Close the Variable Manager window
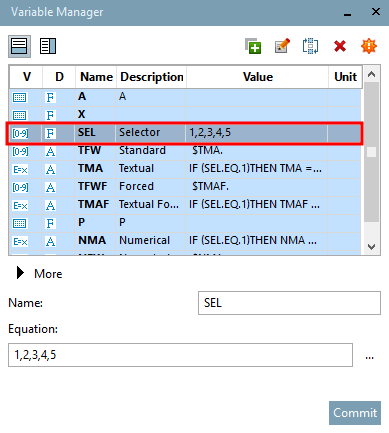 [x=376, y=12]
